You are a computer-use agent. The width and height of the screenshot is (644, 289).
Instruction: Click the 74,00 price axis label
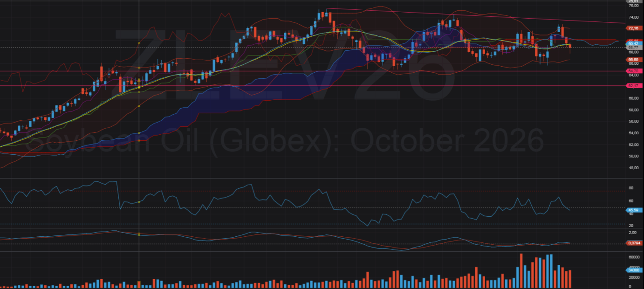pos(633,17)
